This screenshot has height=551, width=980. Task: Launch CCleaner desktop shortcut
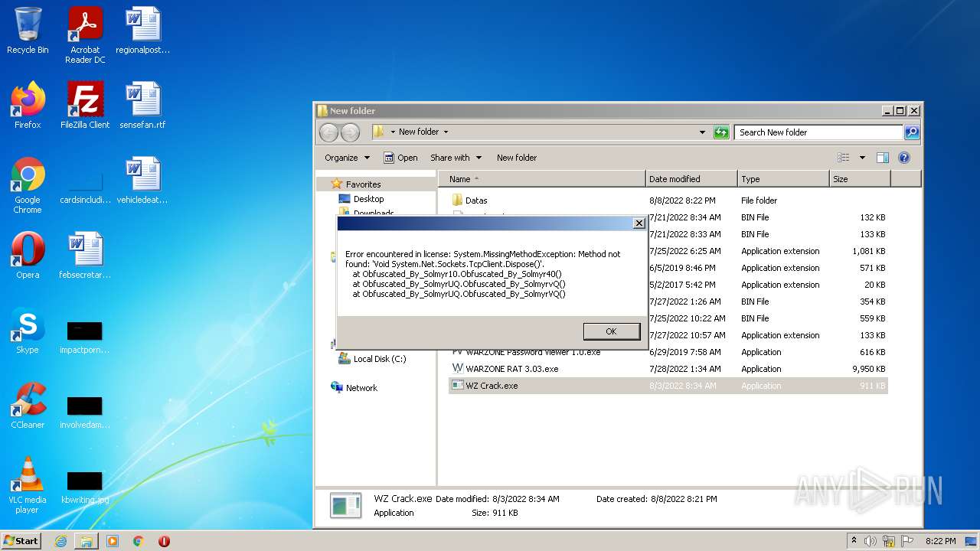coord(28,406)
